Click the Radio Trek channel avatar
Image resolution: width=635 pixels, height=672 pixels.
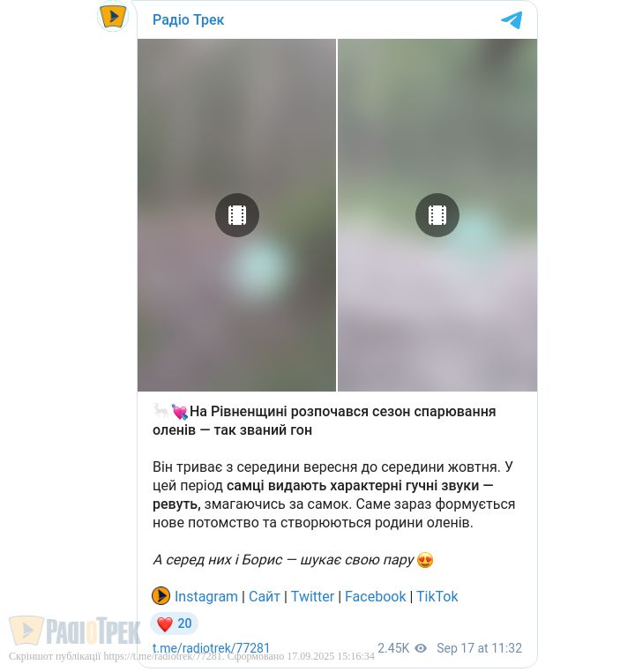(x=113, y=17)
